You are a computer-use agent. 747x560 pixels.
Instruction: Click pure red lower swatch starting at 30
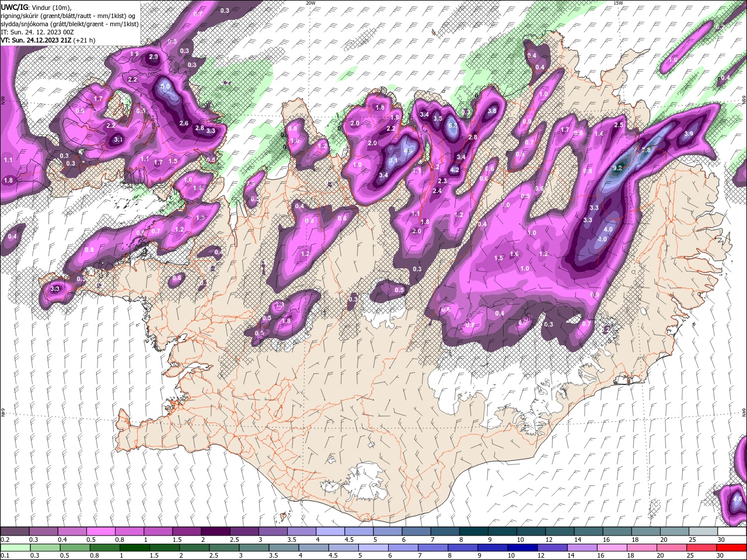732,548
